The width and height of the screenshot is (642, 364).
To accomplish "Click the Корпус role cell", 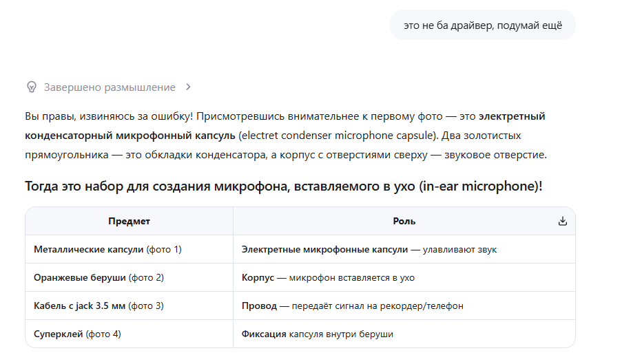I will (x=404, y=278).
